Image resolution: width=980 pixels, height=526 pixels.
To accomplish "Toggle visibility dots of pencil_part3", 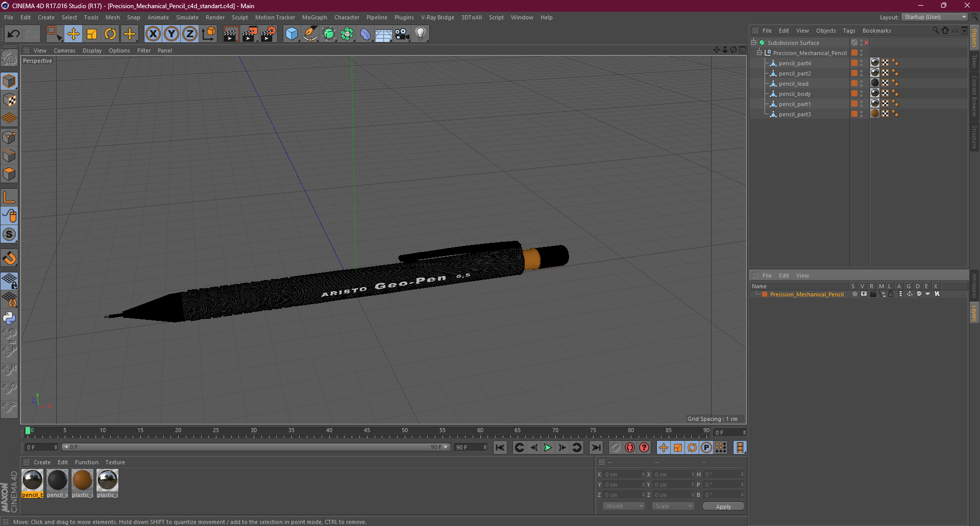I will click(862, 114).
